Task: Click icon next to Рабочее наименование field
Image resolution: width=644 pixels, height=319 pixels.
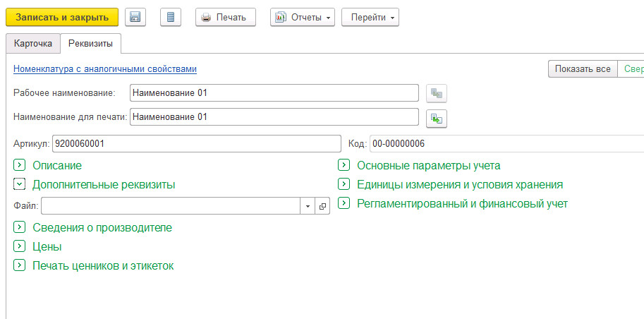Action: 437,93
